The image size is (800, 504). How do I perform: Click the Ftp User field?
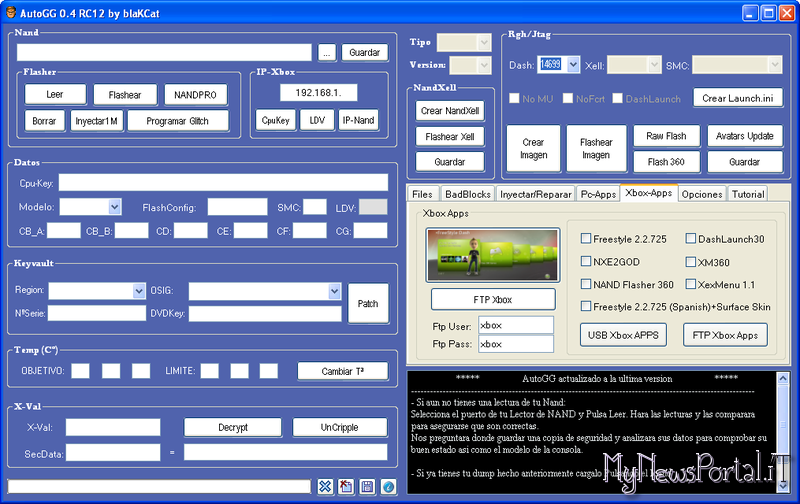516,325
